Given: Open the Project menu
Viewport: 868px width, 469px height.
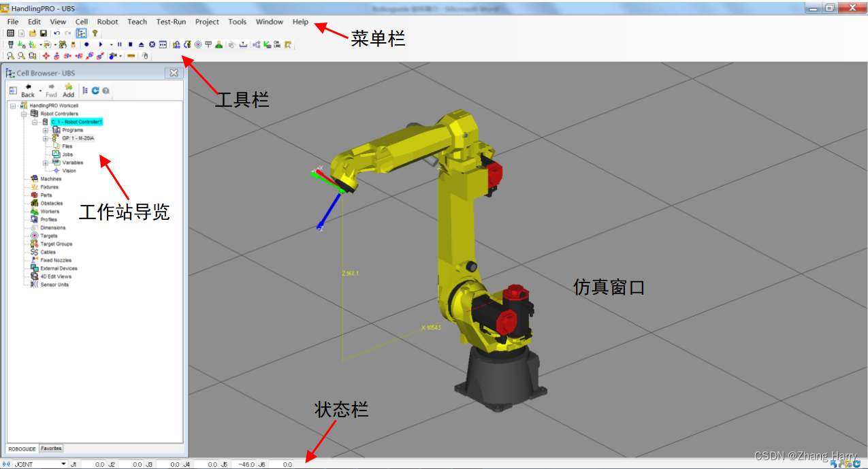Looking at the screenshot, I should click(x=207, y=22).
